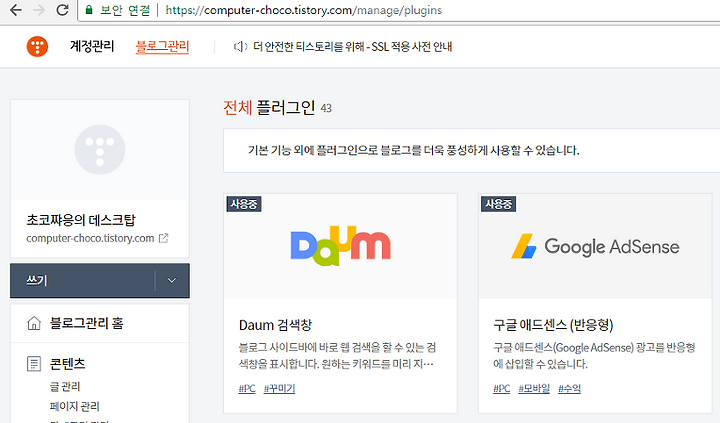Screen dimensions: 720x423
Task: Click the green secure connection lock icon
Action: pos(89,10)
